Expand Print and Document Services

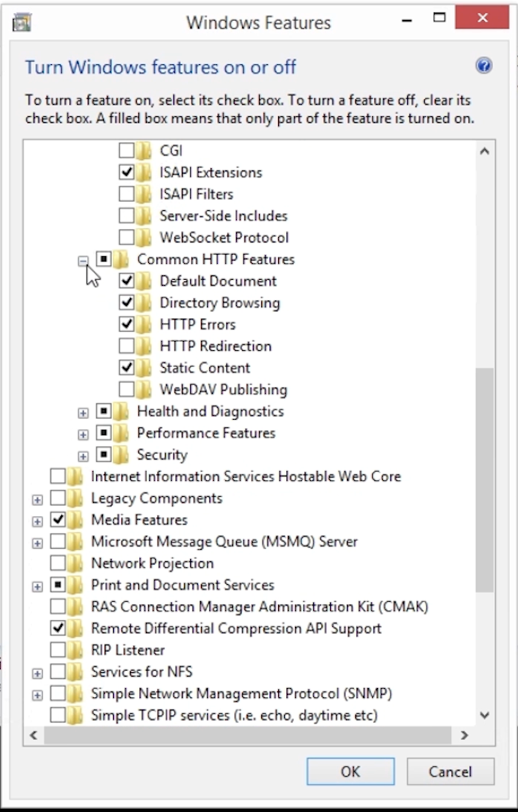pos(37,586)
